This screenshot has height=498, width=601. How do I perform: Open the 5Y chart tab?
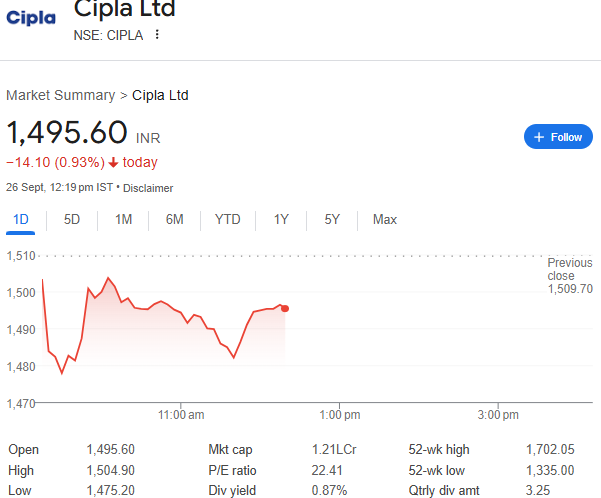[332, 219]
